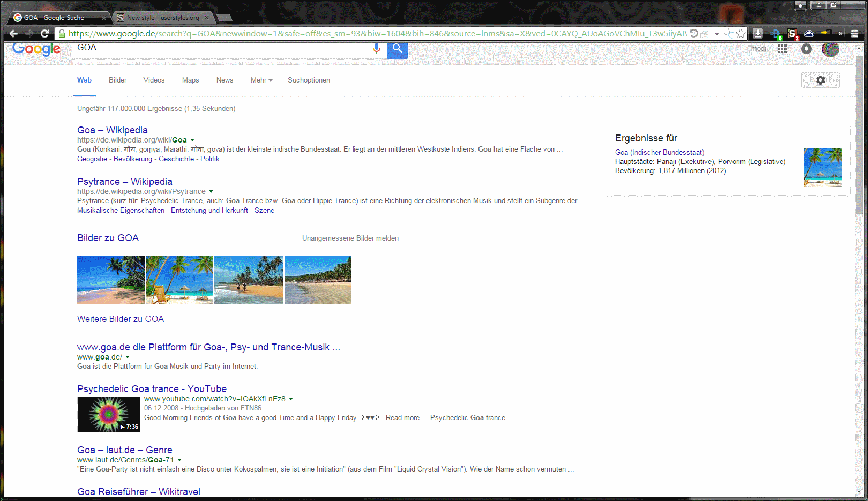Open Suchoptionen search tools
Image resolution: width=868 pixels, height=501 pixels.
(309, 80)
